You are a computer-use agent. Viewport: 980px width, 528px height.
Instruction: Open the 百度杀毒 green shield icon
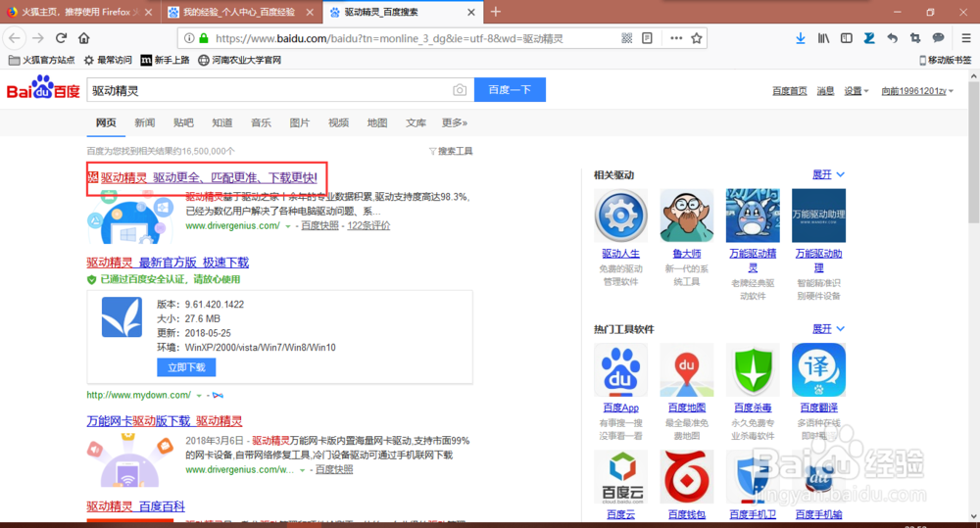click(753, 370)
